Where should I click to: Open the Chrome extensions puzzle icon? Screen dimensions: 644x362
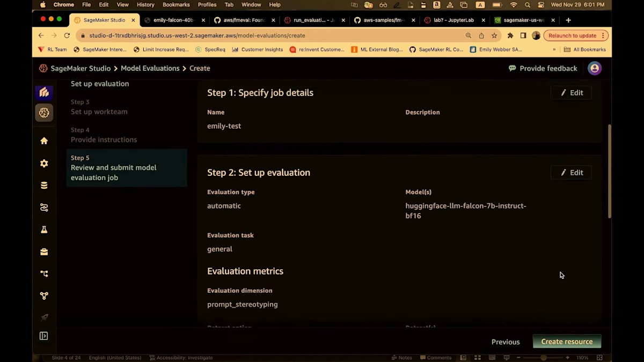click(510, 35)
